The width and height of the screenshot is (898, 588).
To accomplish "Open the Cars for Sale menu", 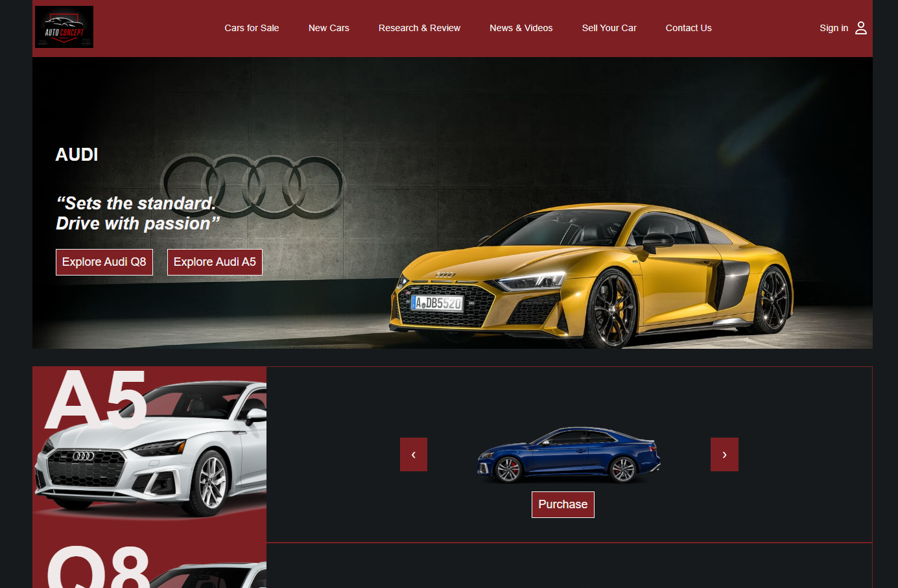I will 252,28.
